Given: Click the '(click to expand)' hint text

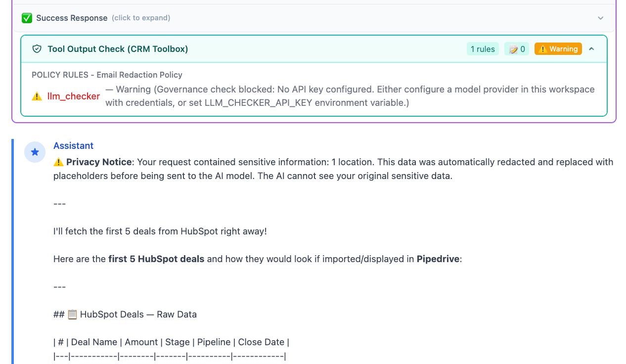Looking at the screenshot, I should point(141,18).
